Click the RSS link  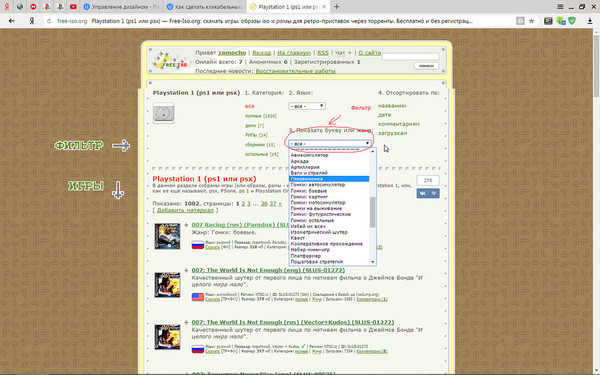pos(323,53)
